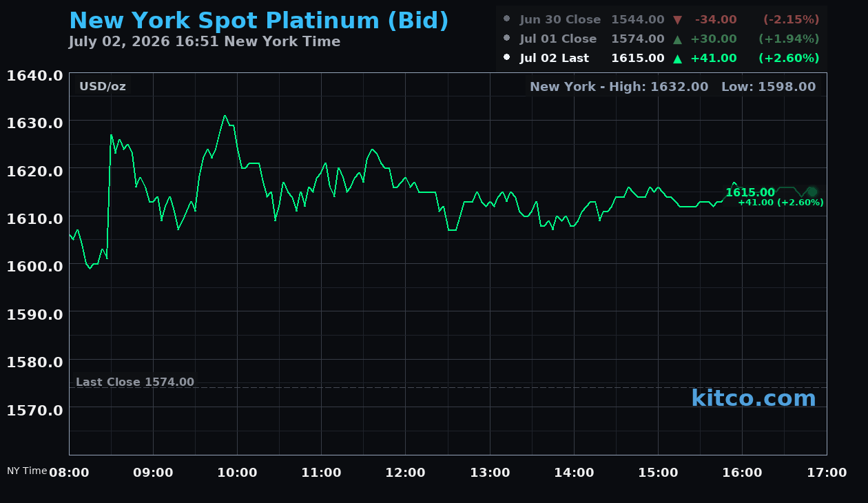Click the July 02, 2026 16:51 timestamp

(x=205, y=41)
